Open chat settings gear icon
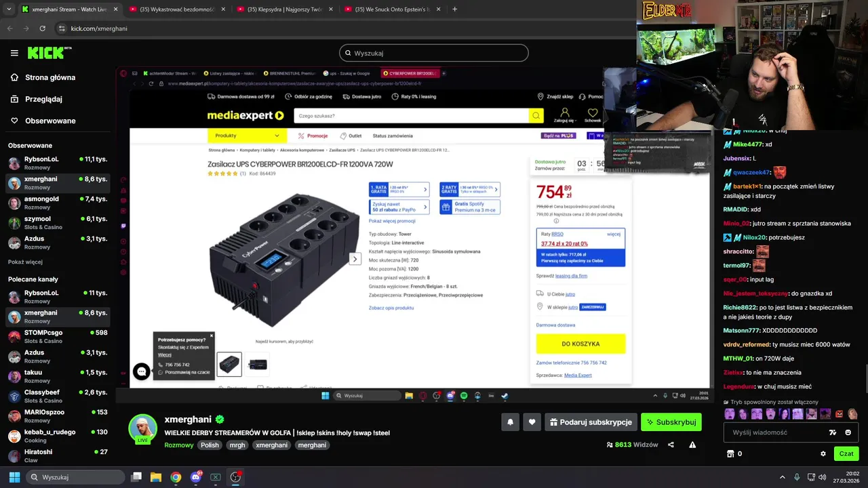The image size is (868, 488). click(823, 453)
